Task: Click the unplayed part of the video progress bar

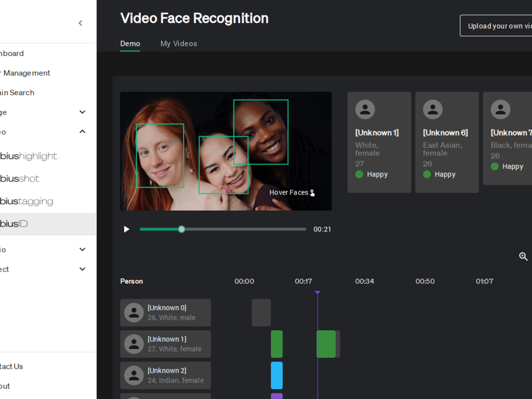Action: (246, 229)
